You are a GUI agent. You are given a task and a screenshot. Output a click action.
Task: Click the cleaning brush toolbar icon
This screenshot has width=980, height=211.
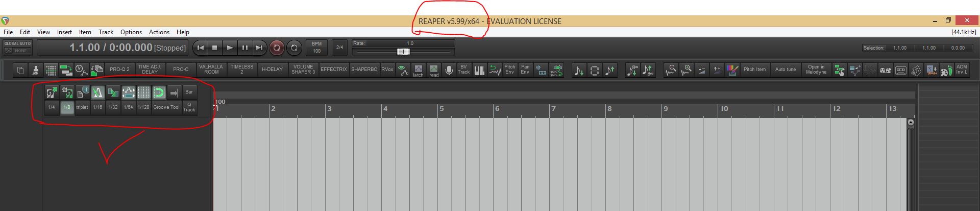point(36,69)
